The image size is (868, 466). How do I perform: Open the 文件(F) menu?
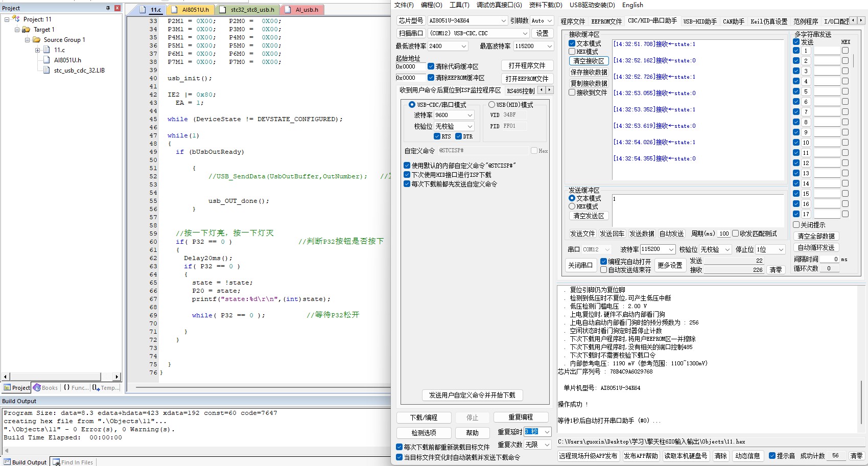pyautogui.click(x=404, y=5)
